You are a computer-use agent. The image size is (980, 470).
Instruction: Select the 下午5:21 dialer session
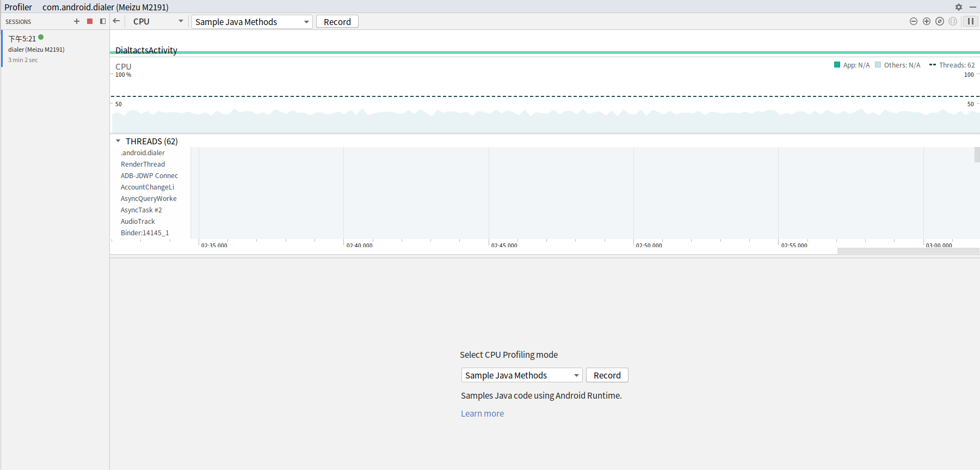click(x=55, y=49)
